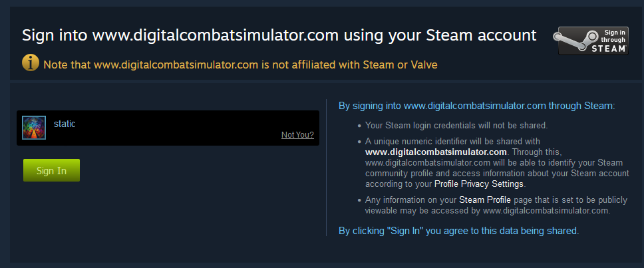Select the username "static" in the account box
Screen dimensions: 644x268
pyautogui.click(x=65, y=124)
